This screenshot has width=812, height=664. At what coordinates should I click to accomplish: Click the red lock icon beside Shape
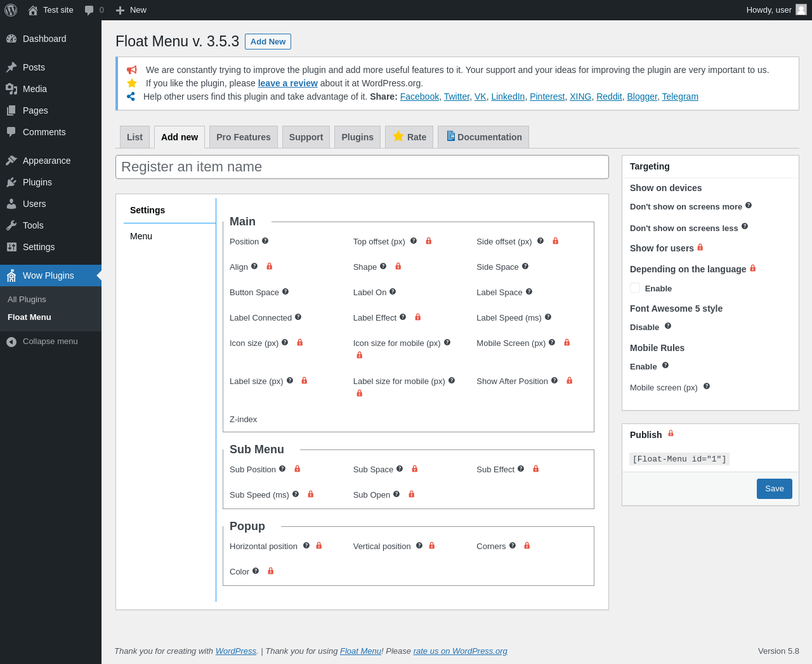[398, 266]
